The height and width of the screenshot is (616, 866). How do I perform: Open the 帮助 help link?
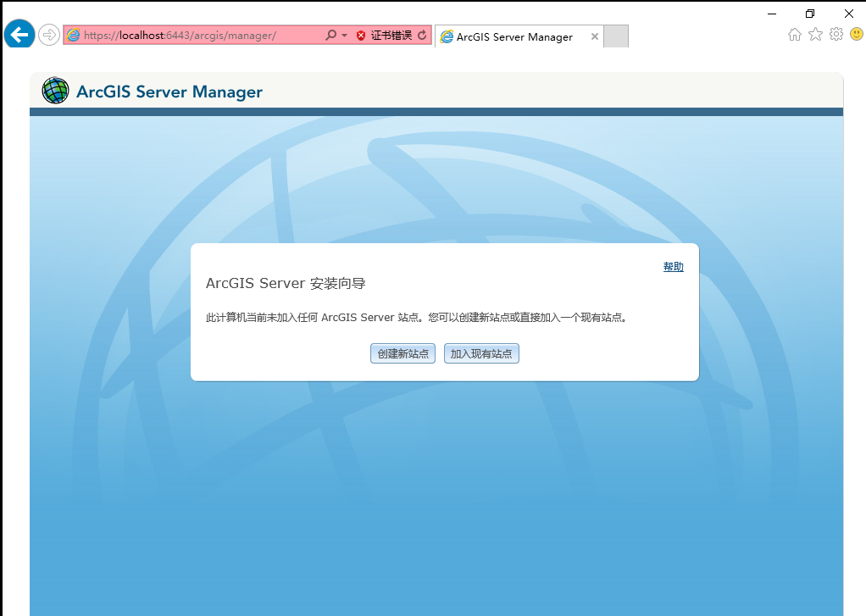click(x=674, y=267)
